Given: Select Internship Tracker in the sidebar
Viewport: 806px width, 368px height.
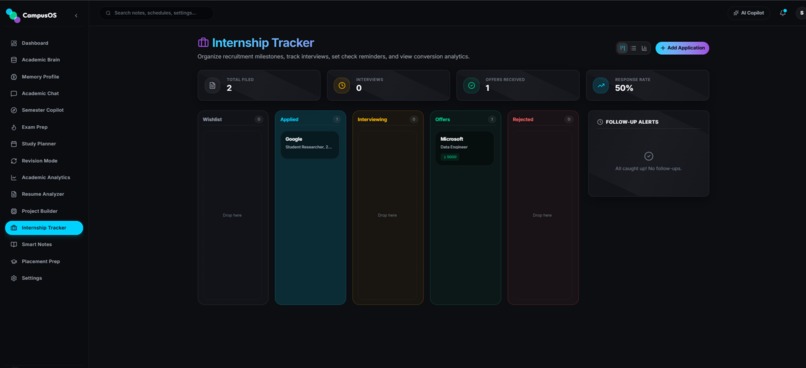Looking at the screenshot, I should pos(44,228).
